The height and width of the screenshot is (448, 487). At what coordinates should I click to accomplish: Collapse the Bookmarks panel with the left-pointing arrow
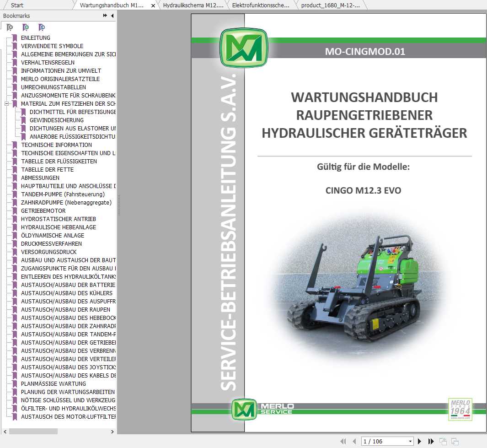click(112, 16)
